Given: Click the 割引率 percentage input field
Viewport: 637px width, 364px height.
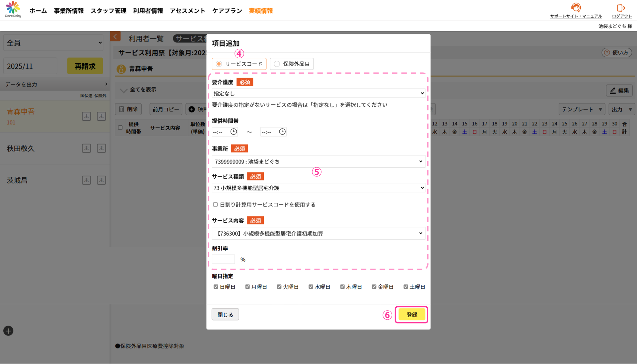Looking at the screenshot, I should coord(223,259).
